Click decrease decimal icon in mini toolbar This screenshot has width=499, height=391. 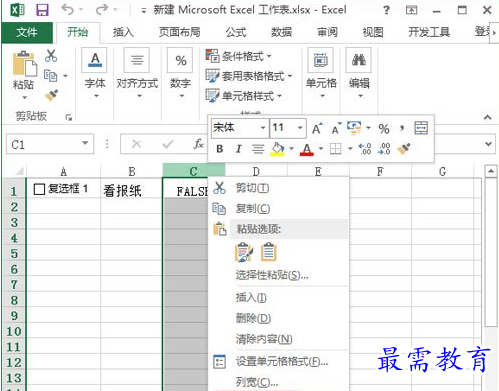(384, 149)
